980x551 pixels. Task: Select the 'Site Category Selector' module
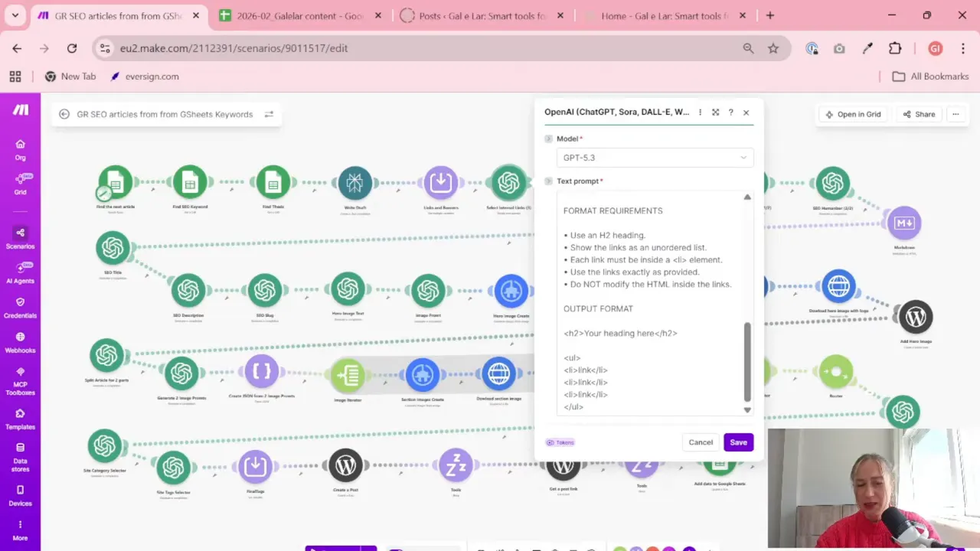point(105,446)
